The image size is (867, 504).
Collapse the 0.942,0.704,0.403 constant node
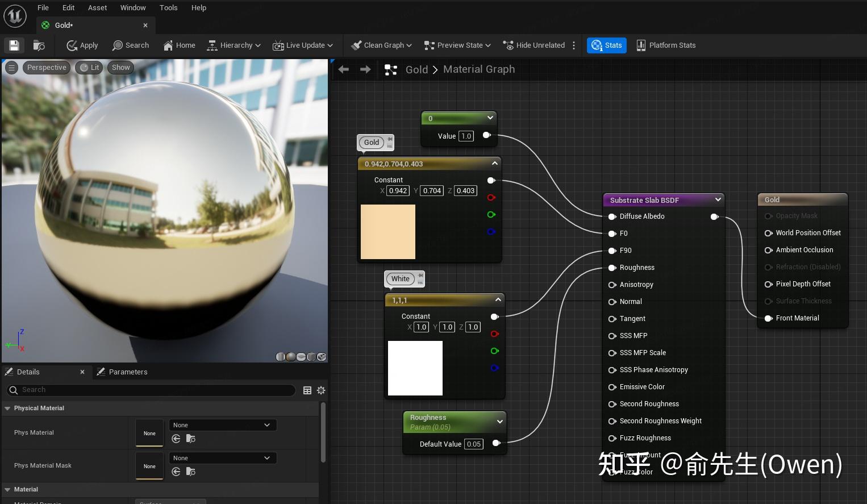tap(495, 164)
